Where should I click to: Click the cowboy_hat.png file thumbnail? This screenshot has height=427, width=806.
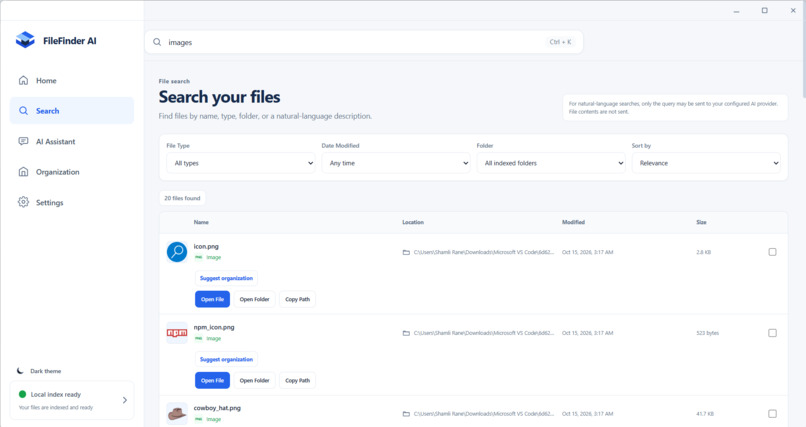click(177, 414)
